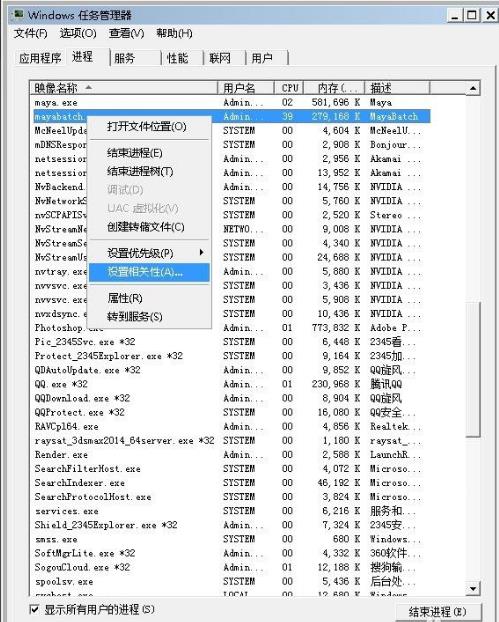Select Shield_2345Explorer.exe *32 process
The height and width of the screenshot is (622, 499).
230,525
